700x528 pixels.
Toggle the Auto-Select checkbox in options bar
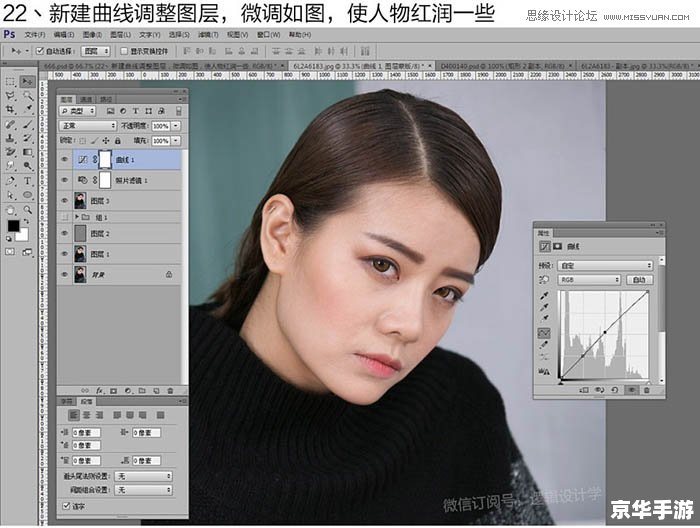(40, 51)
